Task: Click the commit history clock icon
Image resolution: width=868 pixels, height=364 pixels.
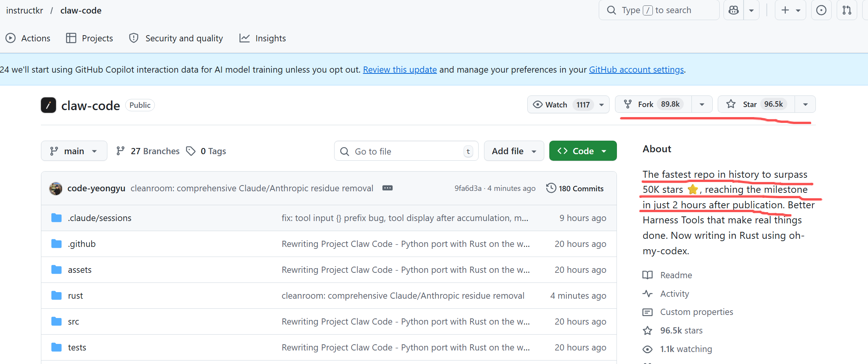Action: click(x=551, y=188)
